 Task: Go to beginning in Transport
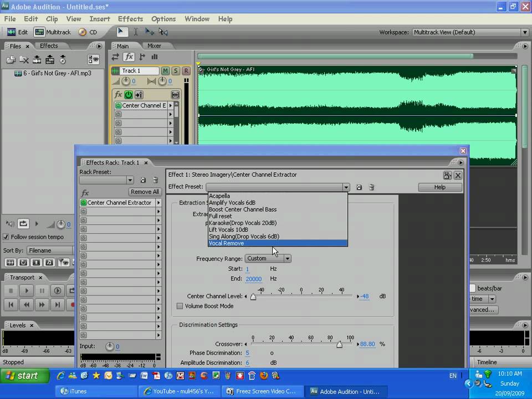[x=11, y=305]
